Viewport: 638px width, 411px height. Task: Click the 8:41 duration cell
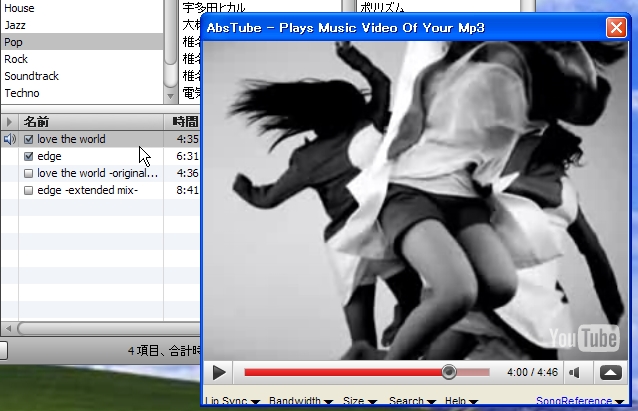[187, 190]
